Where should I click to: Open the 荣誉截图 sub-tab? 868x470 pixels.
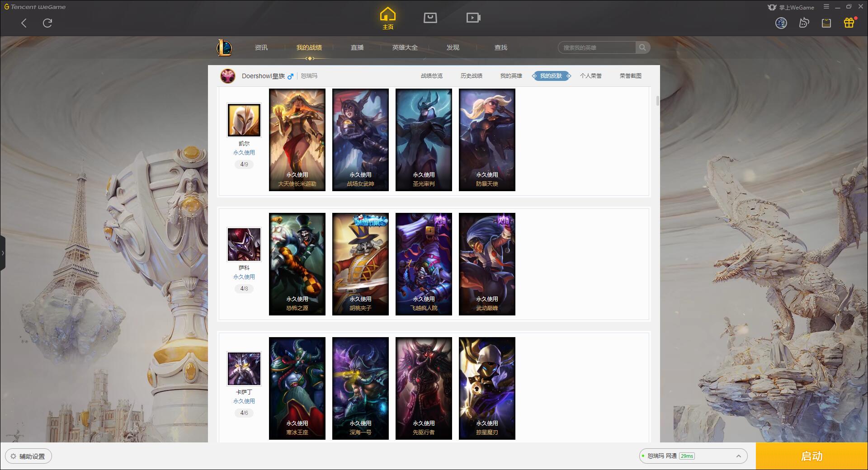click(x=631, y=76)
